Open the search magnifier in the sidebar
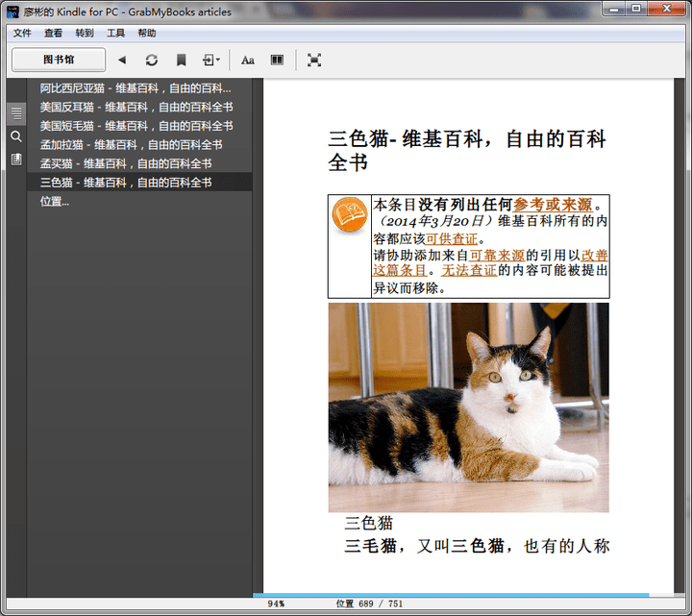 click(x=16, y=136)
